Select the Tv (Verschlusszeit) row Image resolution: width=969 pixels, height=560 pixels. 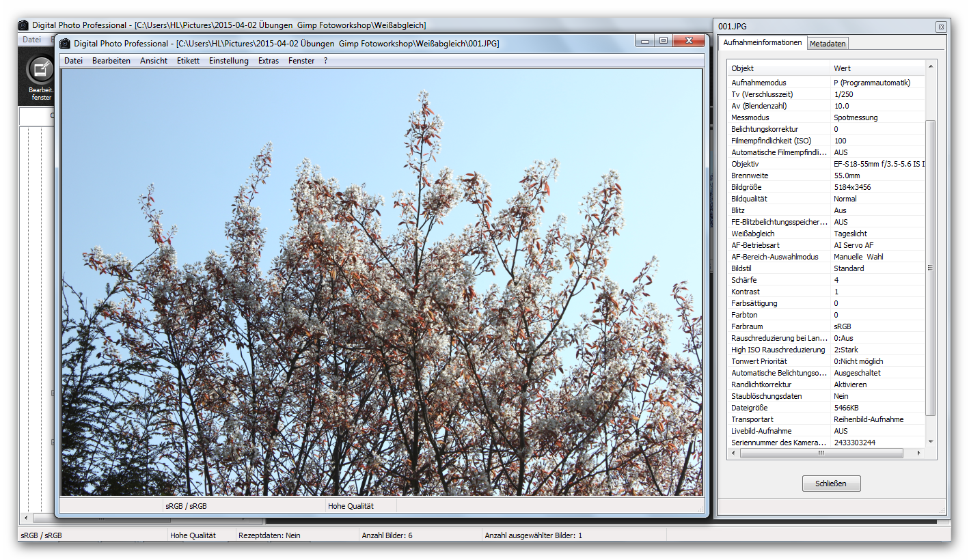[826, 94]
